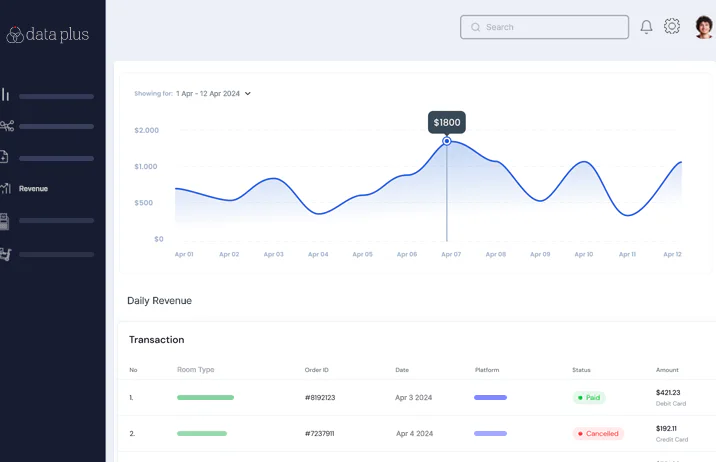Open the share nodes sidebar icon
716x462 pixels.
click(x=7, y=126)
